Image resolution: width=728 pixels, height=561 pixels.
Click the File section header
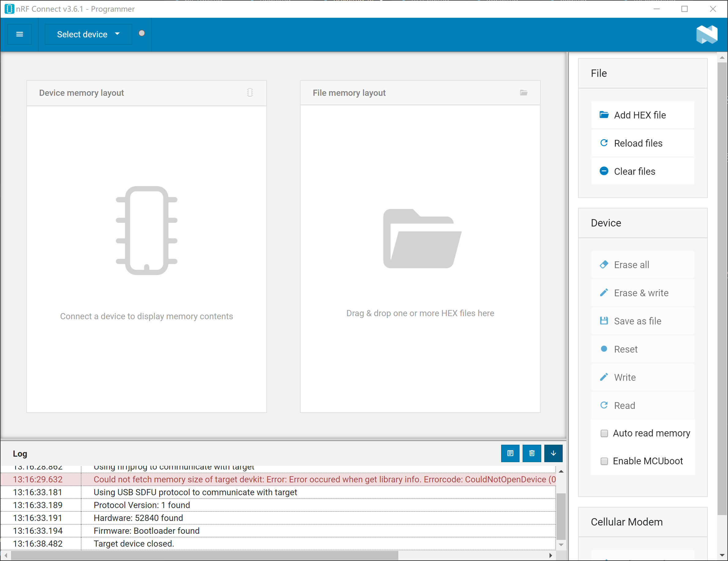[x=643, y=73]
